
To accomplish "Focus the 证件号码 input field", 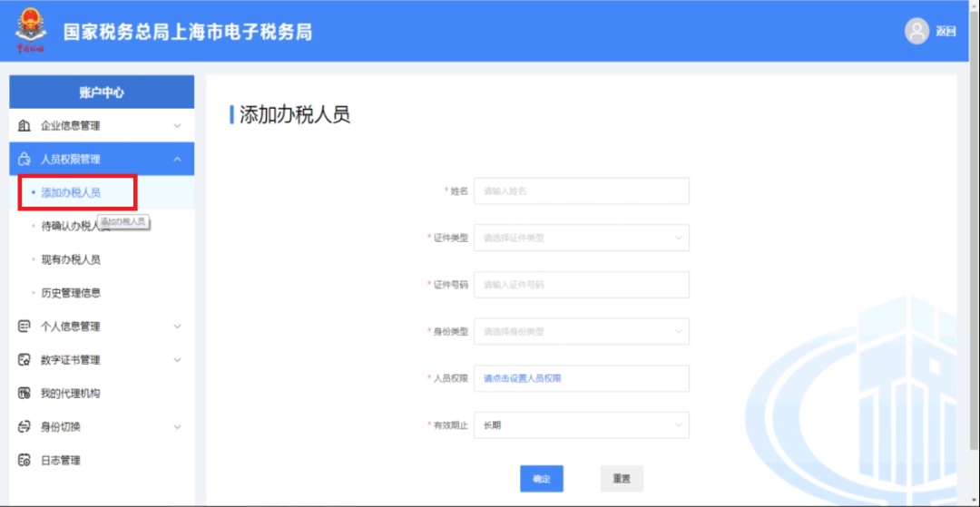I will click(582, 285).
